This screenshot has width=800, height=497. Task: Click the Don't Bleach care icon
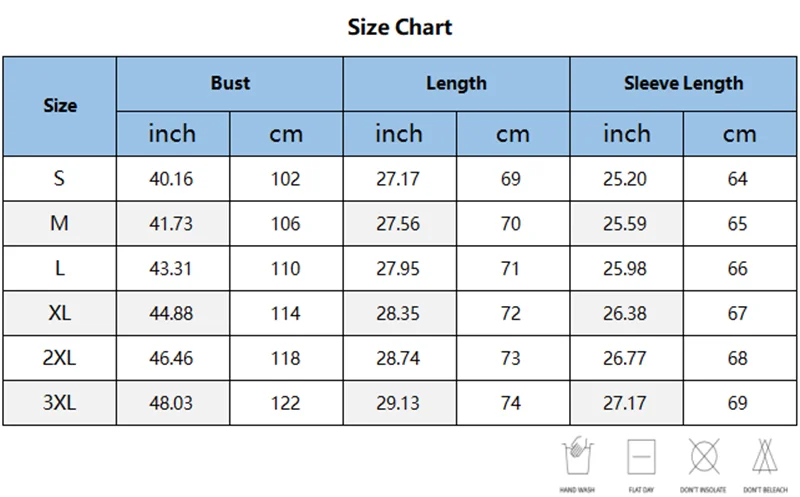(765, 456)
